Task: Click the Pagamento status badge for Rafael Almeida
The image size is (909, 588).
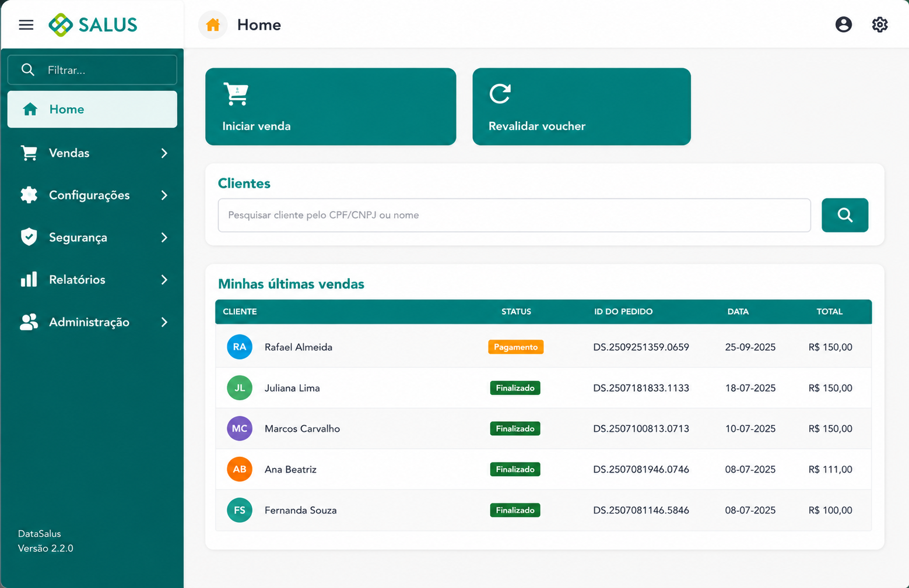Action: (x=515, y=347)
